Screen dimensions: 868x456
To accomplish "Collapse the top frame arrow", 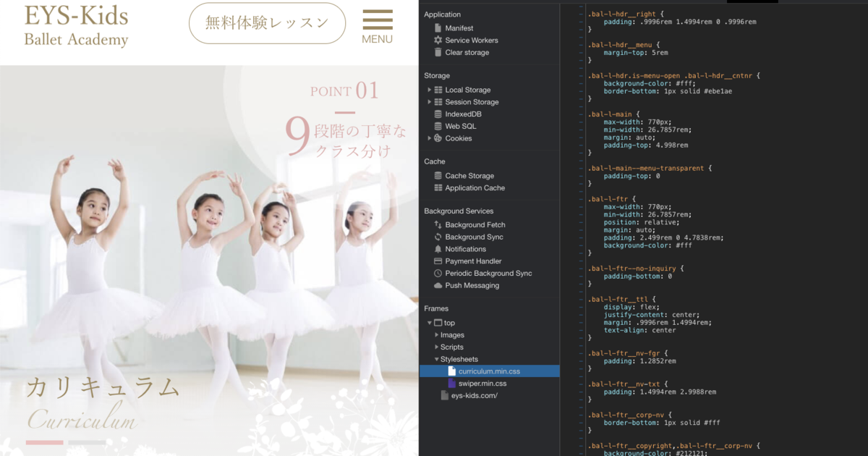I will point(429,323).
